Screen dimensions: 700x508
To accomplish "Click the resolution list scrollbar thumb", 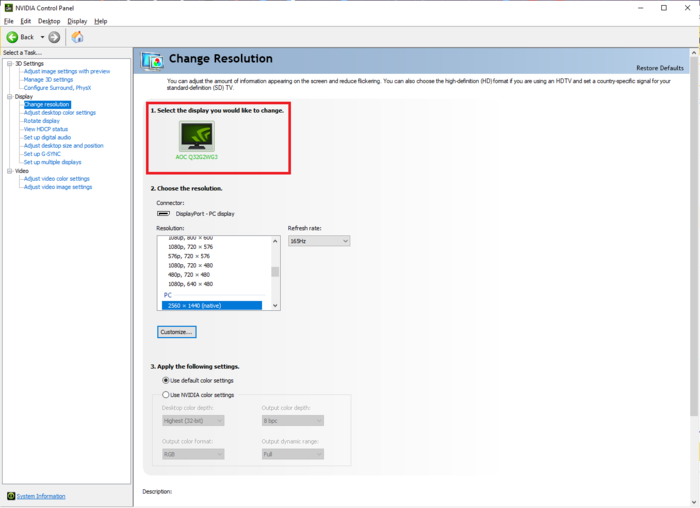I will click(275, 272).
